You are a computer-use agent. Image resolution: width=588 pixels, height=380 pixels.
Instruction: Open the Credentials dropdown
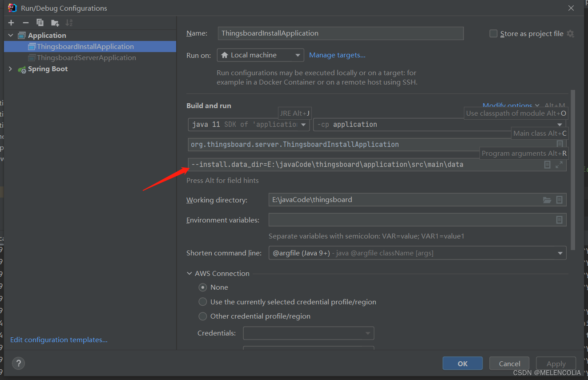(x=309, y=333)
